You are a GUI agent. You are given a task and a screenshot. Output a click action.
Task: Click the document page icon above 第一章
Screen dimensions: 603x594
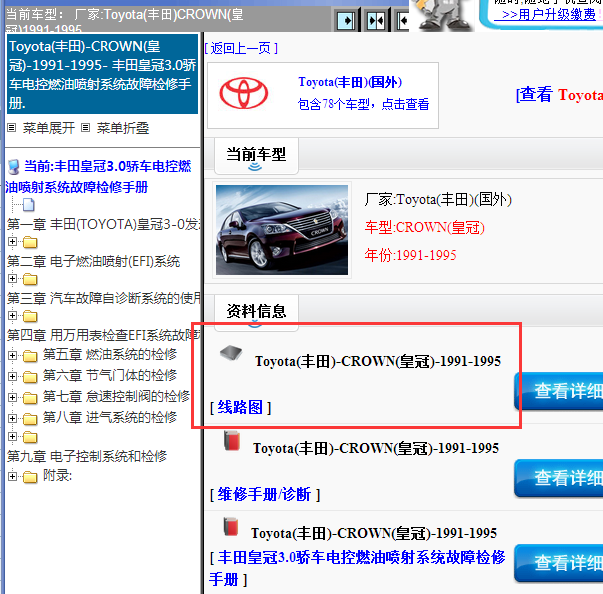point(29,205)
